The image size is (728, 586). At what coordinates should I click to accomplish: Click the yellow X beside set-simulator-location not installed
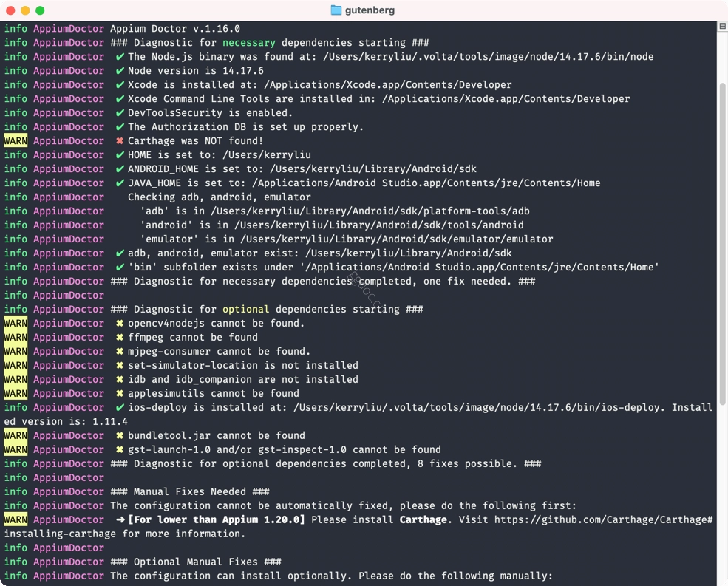(x=120, y=366)
